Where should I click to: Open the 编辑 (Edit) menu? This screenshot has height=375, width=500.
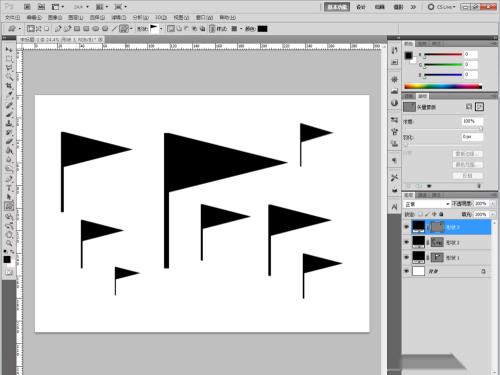[34, 18]
